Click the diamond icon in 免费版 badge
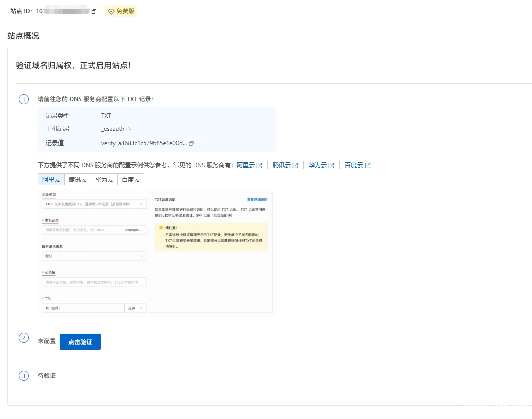Image resolution: width=532 pixels, height=419 pixels. 111,11
